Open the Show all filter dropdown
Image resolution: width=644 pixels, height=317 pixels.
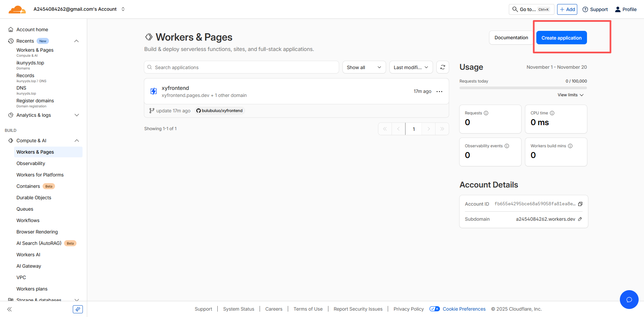[364, 67]
